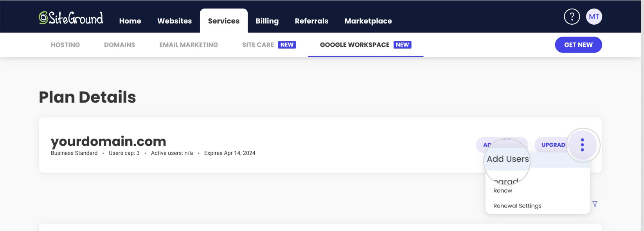Go to the Home tab

[x=130, y=21]
